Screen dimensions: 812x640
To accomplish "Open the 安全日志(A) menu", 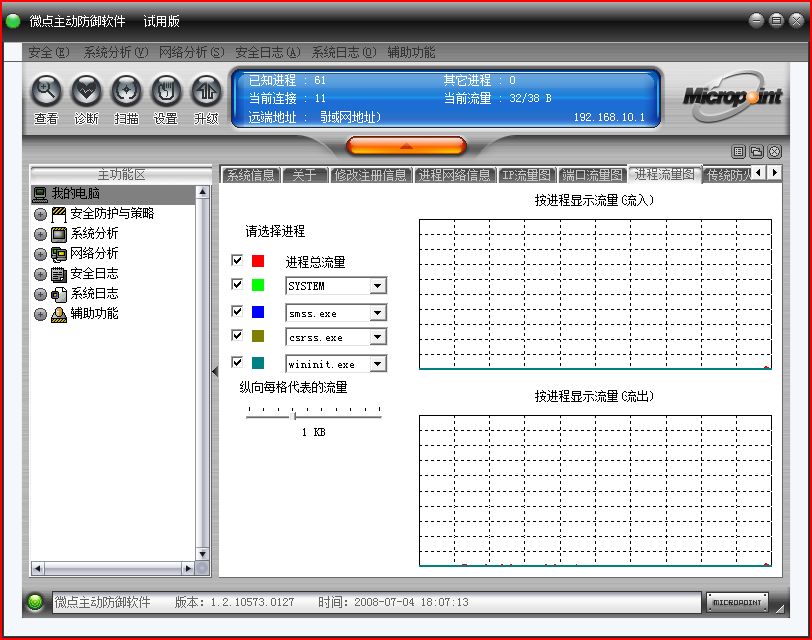I will (268, 52).
